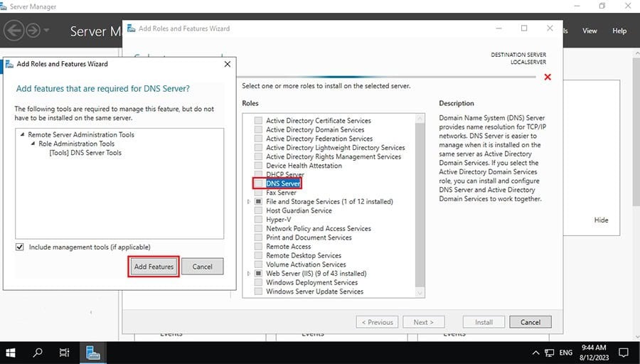
Task: Select Windows Server Update Services role
Action: click(x=315, y=291)
